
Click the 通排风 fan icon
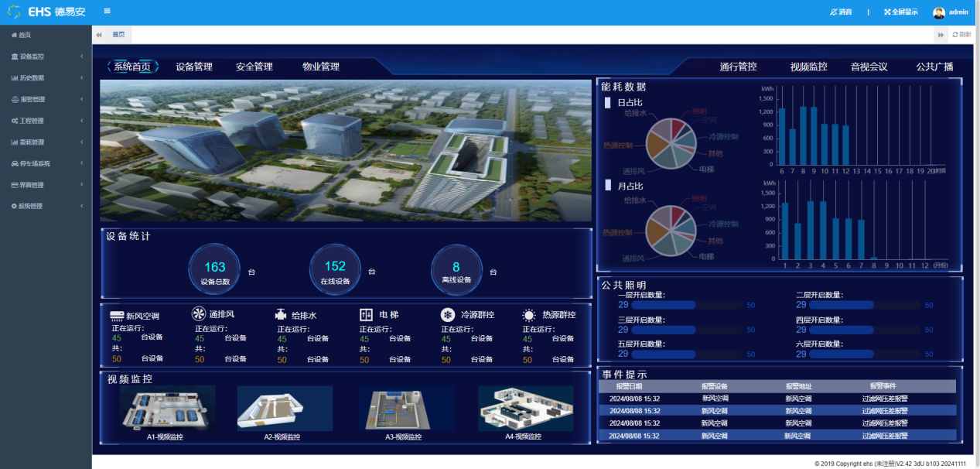coord(199,313)
